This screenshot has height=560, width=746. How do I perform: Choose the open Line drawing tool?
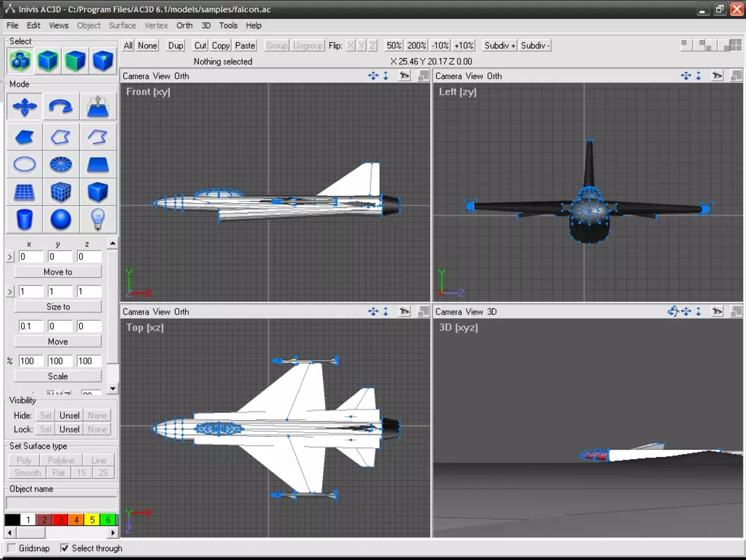pyautogui.click(x=98, y=137)
